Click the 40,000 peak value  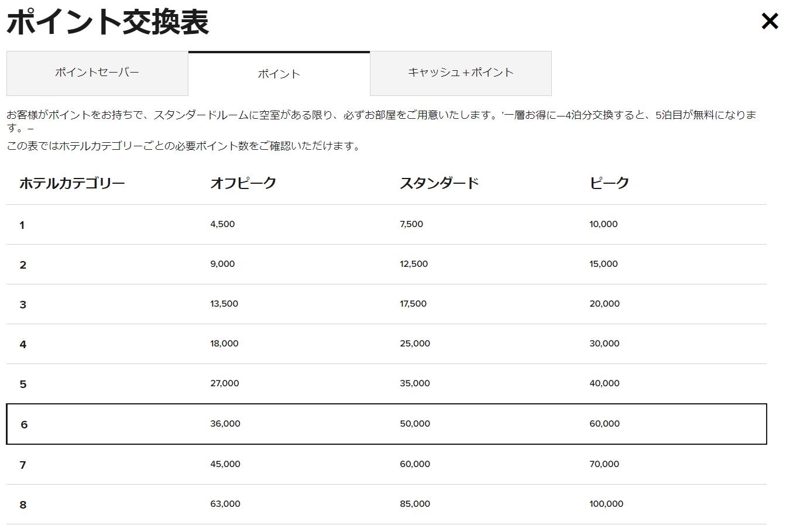(x=605, y=383)
